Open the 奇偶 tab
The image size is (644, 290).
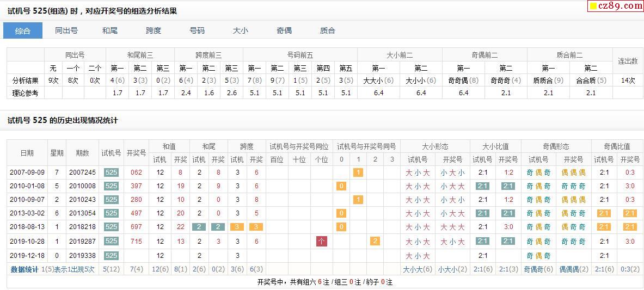(x=284, y=30)
